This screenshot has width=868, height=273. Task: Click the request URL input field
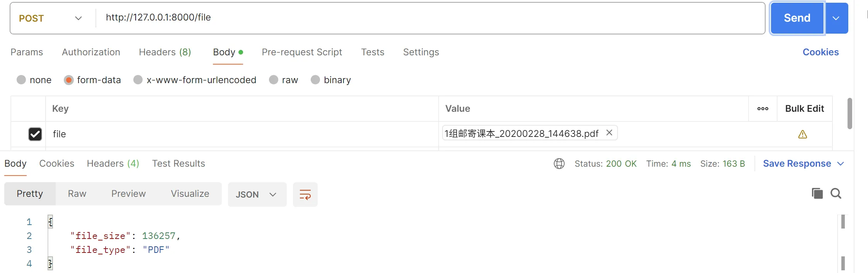pos(430,18)
